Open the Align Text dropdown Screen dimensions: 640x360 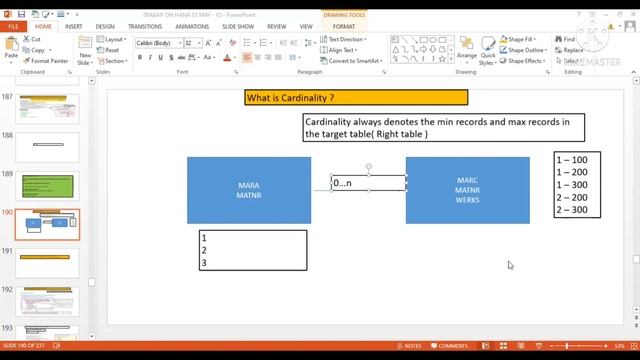tap(339, 50)
